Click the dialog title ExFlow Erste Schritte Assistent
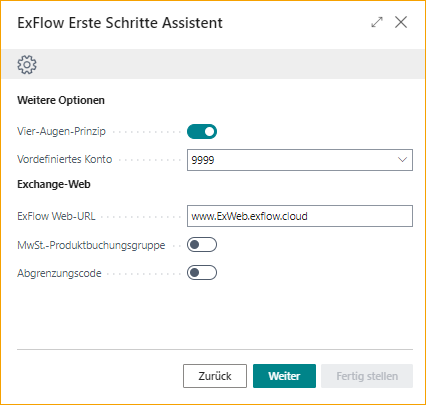This screenshot has width=426, height=405. point(120,23)
